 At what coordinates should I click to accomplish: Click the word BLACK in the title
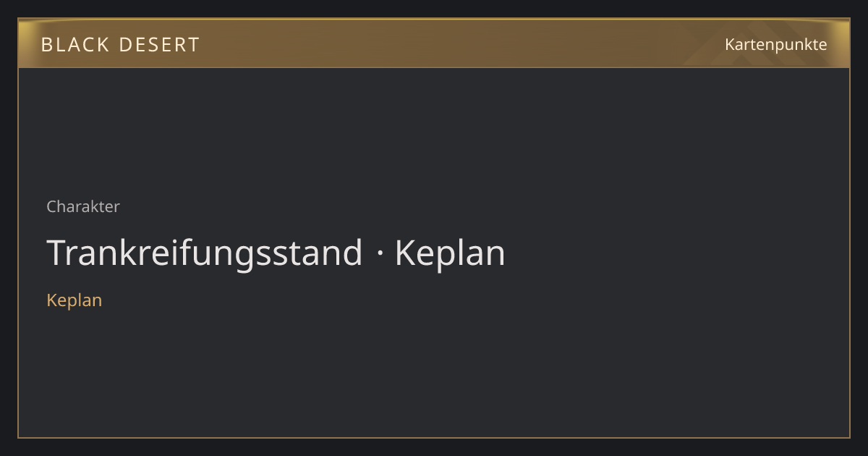[75, 45]
